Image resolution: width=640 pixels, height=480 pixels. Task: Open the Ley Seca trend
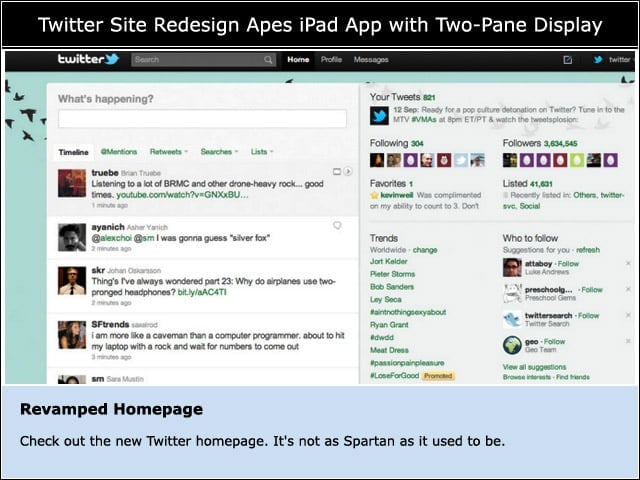coord(386,300)
